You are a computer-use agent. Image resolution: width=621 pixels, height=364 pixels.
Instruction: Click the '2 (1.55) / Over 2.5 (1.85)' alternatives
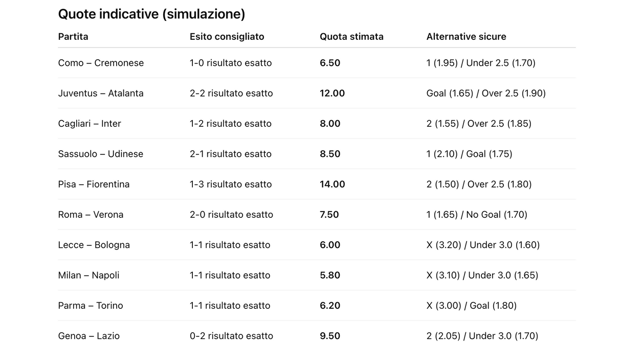[478, 124]
